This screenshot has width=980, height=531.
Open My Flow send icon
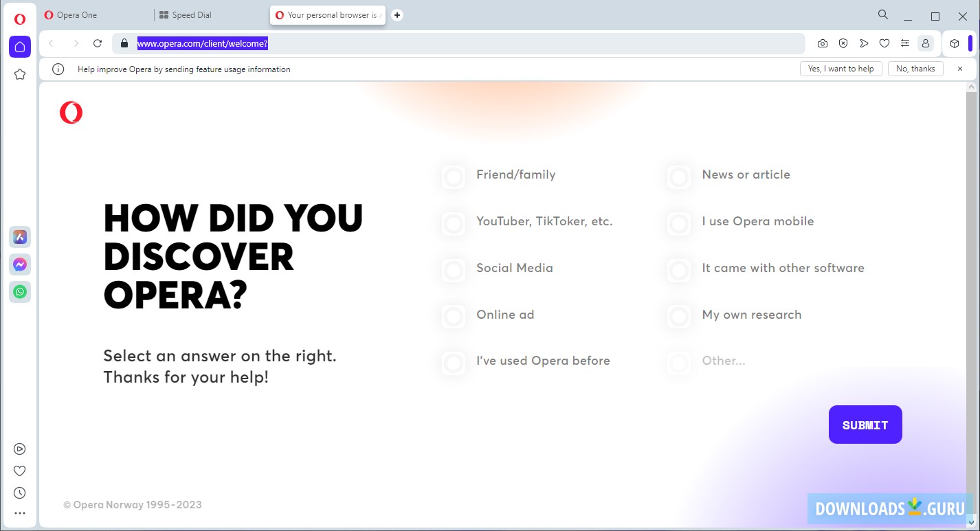pyautogui.click(x=864, y=43)
